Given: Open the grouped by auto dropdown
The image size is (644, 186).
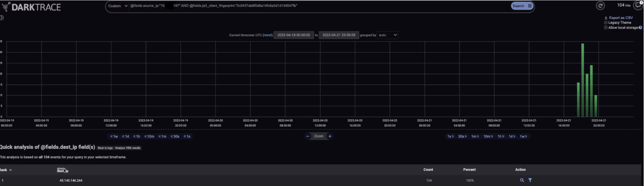Looking at the screenshot, I should [x=388, y=35].
